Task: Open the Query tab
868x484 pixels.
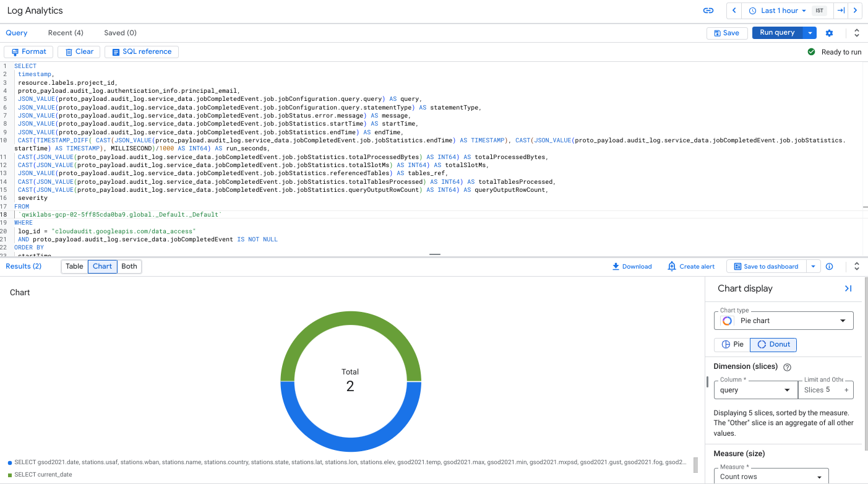Action: tap(17, 33)
